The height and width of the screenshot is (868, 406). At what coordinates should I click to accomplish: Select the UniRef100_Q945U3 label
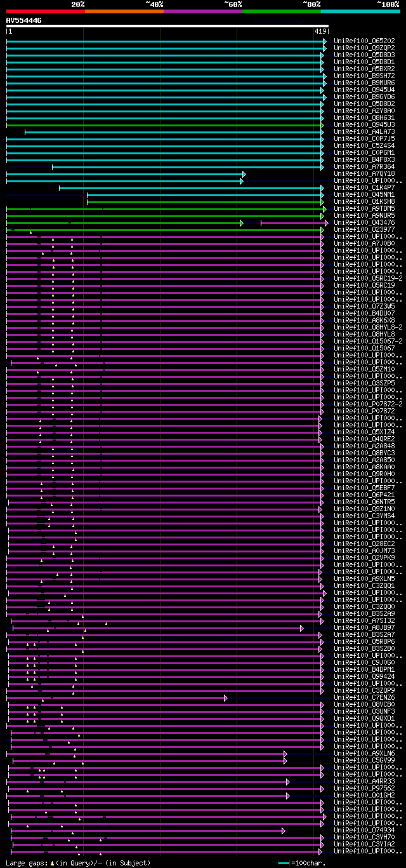[364, 124]
